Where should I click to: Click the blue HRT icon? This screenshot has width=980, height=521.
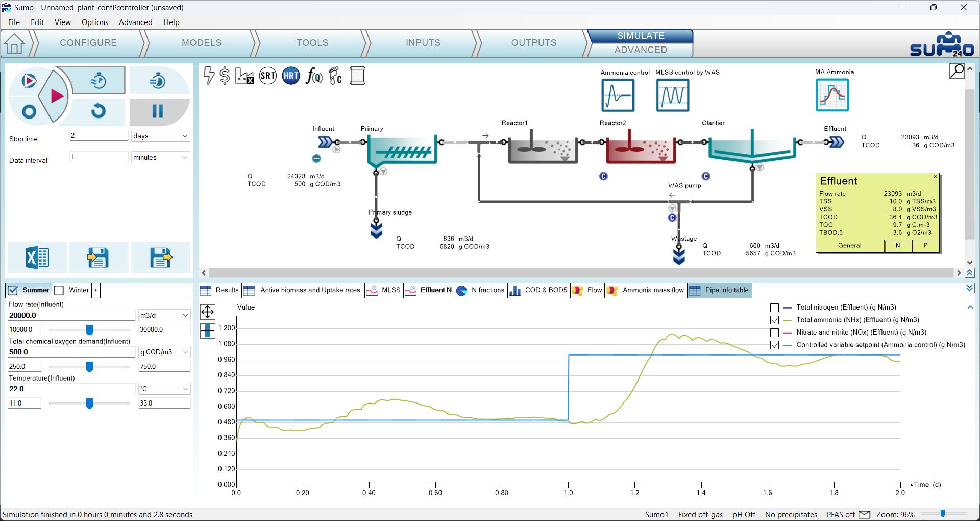coord(291,76)
